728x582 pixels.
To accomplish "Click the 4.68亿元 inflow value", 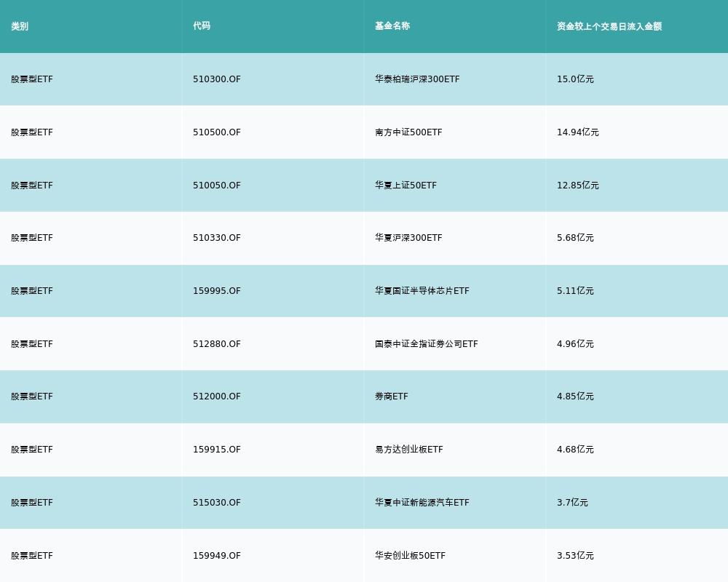I will click(x=575, y=450).
